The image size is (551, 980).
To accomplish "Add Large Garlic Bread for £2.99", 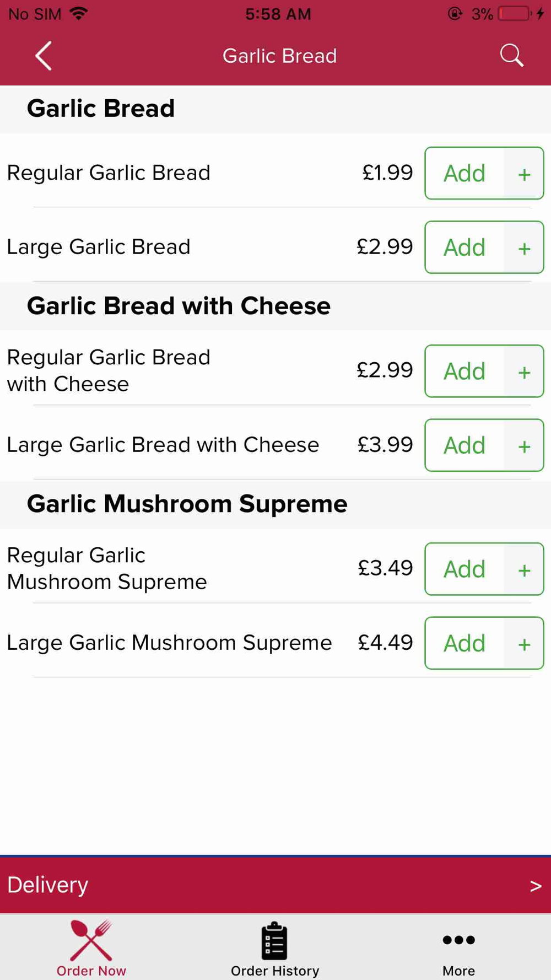I will [464, 247].
